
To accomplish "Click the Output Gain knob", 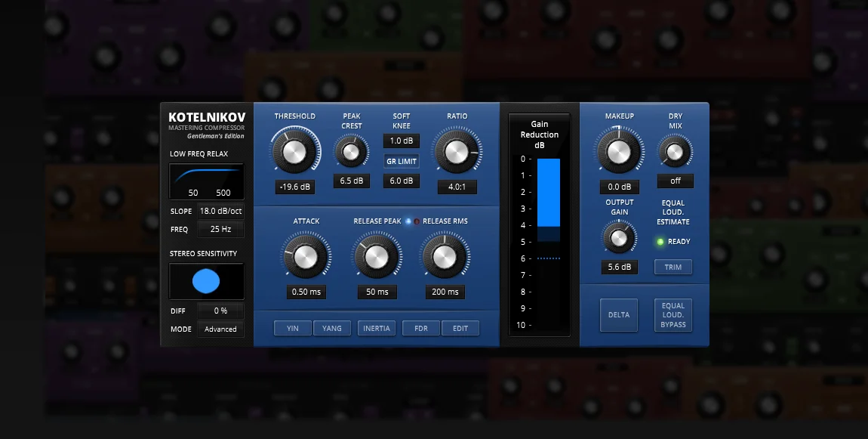I will click(x=619, y=238).
